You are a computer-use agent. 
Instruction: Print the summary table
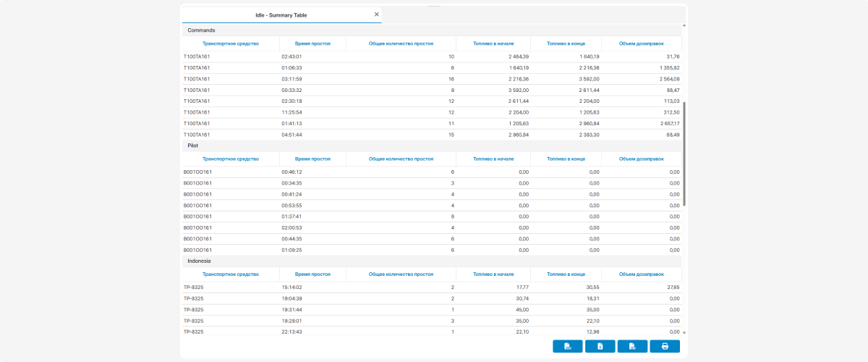(x=665, y=346)
